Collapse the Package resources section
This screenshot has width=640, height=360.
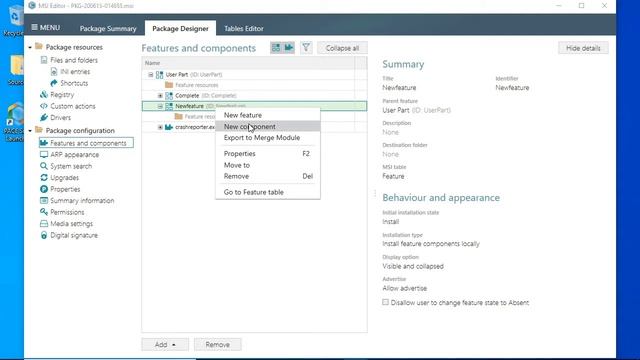pos(30,47)
